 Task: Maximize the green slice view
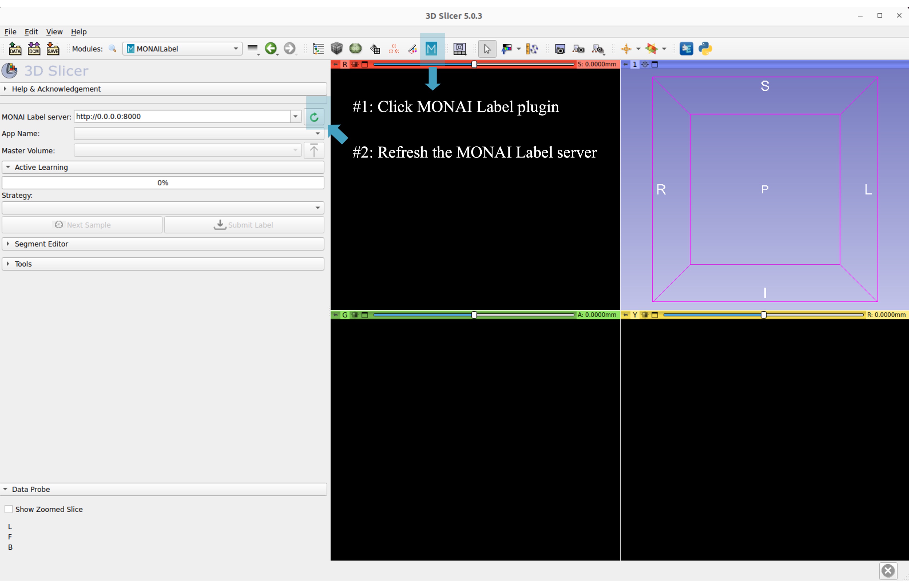365,315
